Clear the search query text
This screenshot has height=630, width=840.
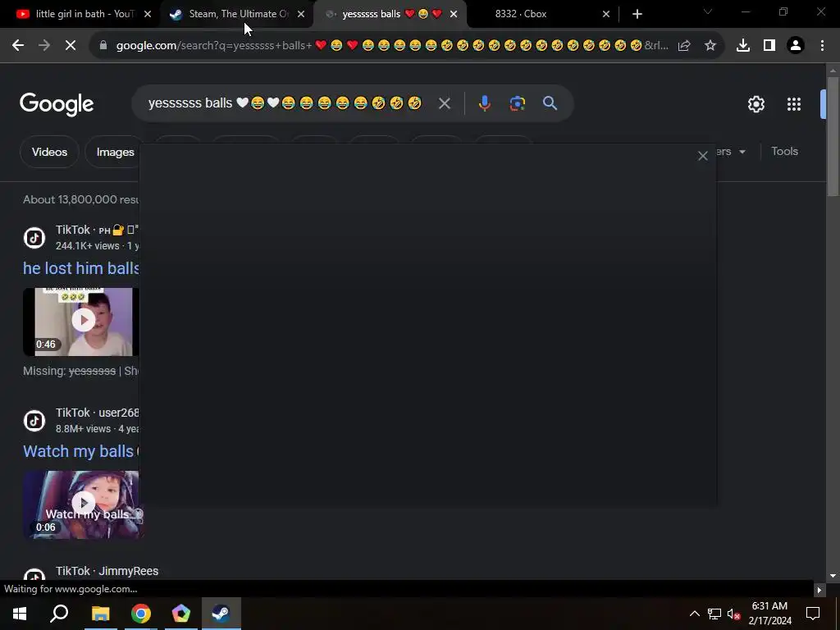(444, 103)
